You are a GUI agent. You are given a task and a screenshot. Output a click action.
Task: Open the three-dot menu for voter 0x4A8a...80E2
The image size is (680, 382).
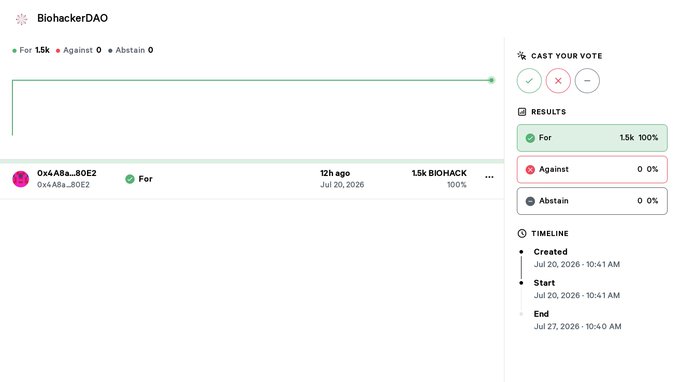pos(489,177)
